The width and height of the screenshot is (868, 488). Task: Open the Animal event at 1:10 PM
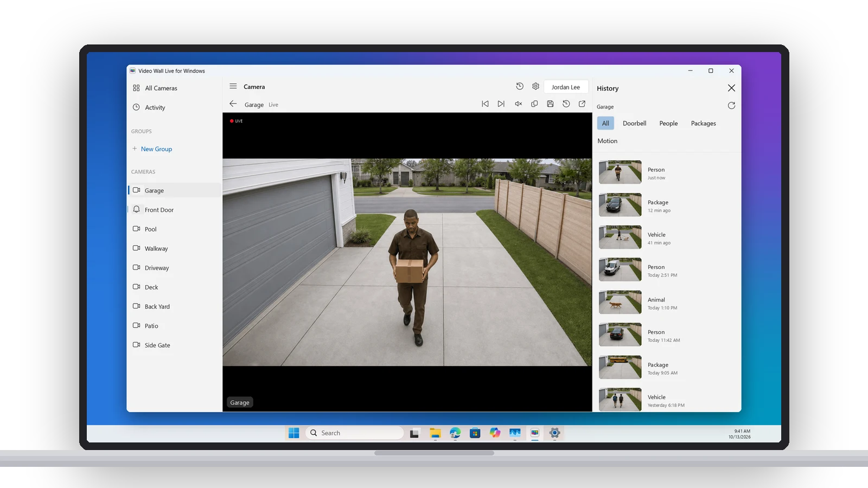coord(667,303)
